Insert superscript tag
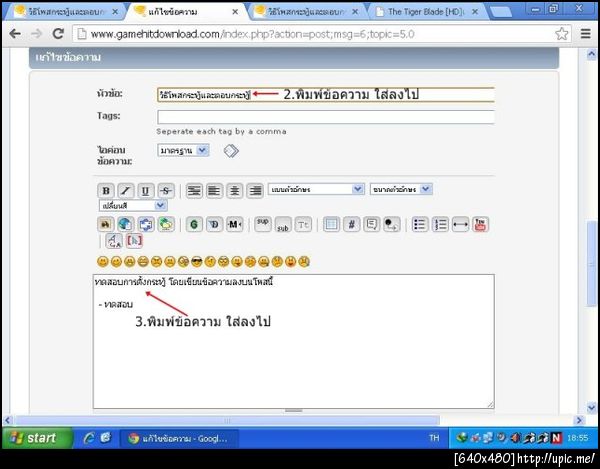This screenshot has height=469, width=600. coord(262,224)
